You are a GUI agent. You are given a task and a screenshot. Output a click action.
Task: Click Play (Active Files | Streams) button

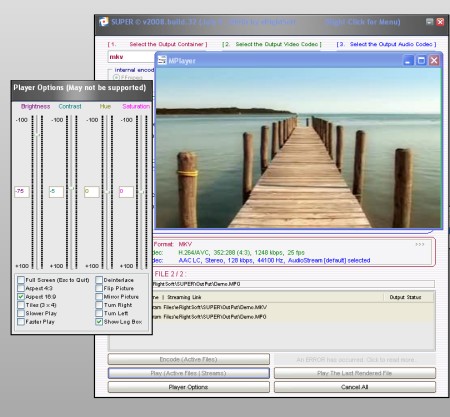[x=189, y=373]
